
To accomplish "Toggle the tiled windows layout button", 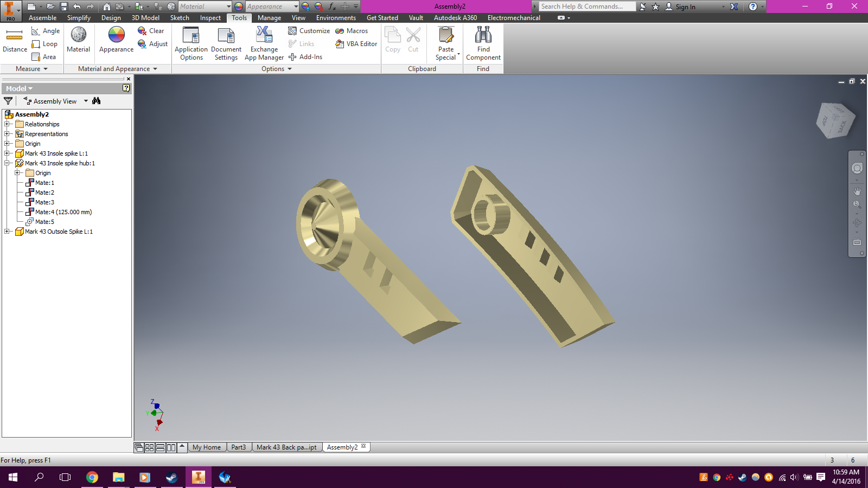I will pos(149,447).
